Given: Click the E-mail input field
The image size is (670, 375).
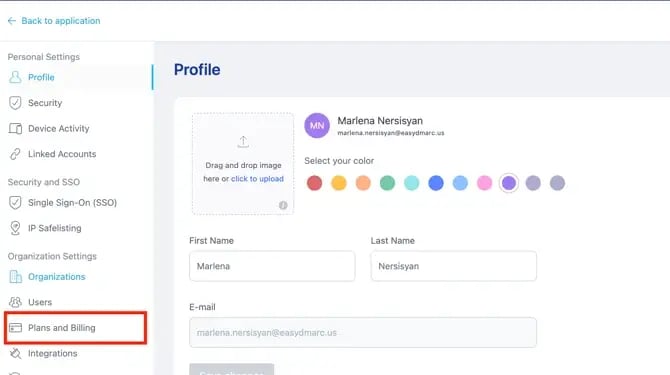Looking at the screenshot, I should click(363, 332).
